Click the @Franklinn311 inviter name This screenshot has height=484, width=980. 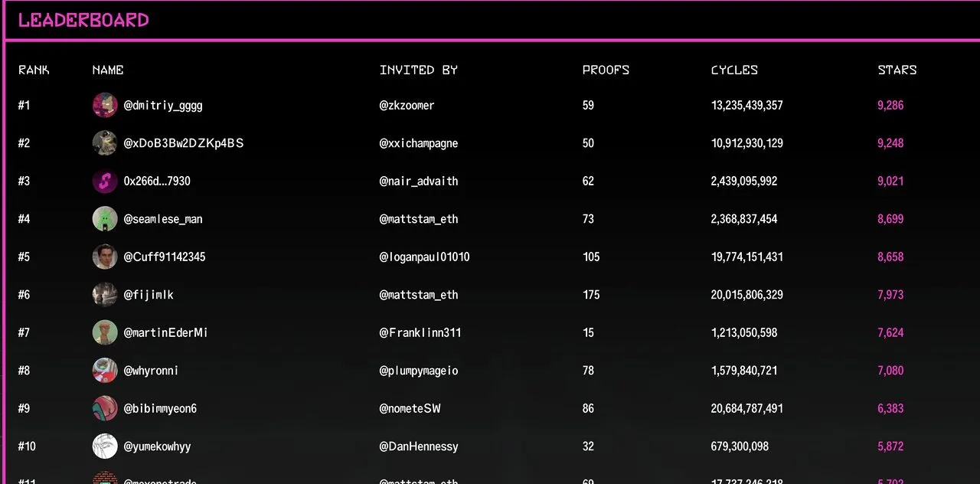[x=420, y=332]
